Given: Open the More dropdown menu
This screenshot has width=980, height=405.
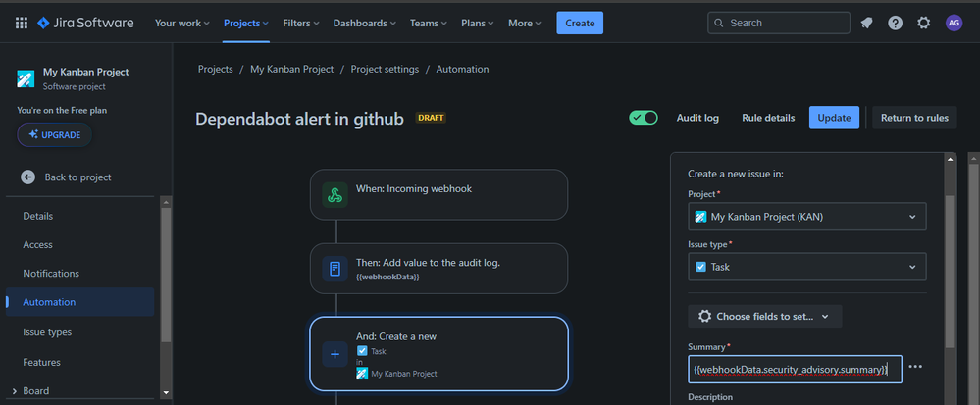Looking at the screenshot, I should 525,24.
